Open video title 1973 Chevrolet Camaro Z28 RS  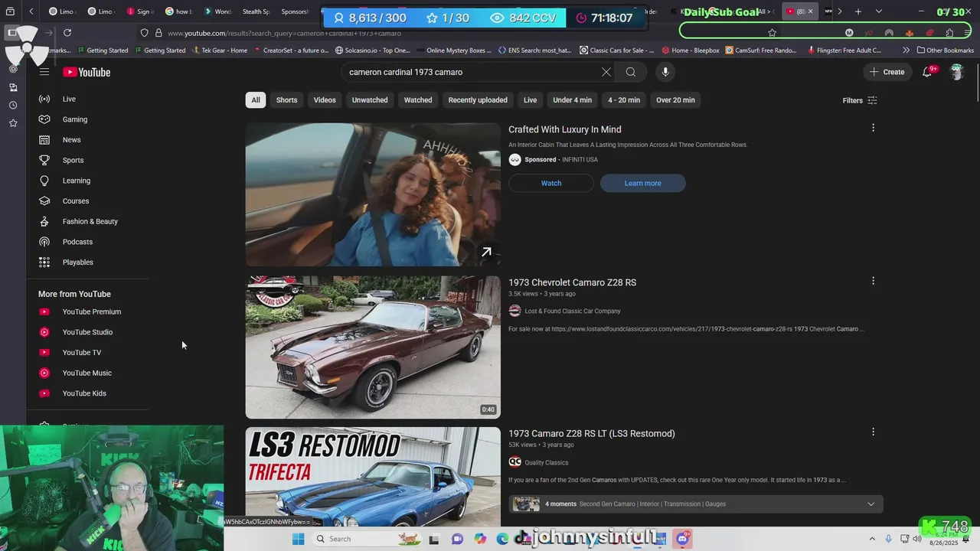tap(572, 282)
